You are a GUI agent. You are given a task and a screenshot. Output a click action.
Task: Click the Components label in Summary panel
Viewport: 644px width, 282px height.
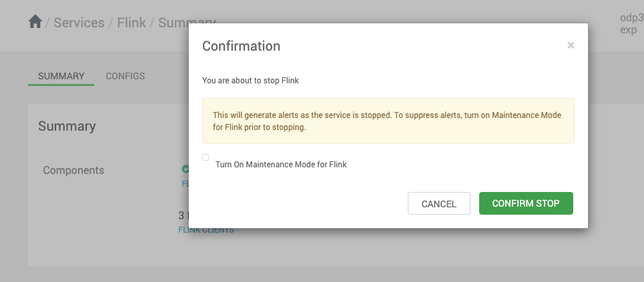pyautogui.click(x=73, y=170)
